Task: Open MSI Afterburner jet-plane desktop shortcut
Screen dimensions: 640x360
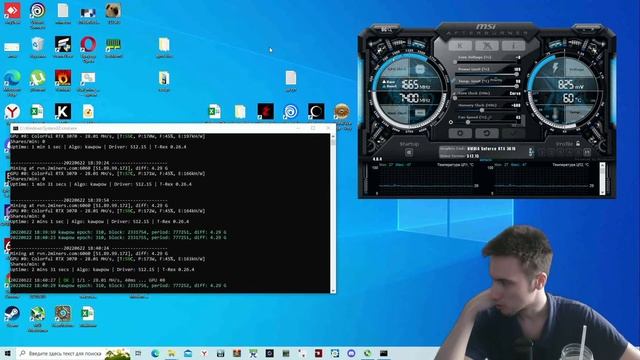Action: pyautogui.click(x=38, y=313)
